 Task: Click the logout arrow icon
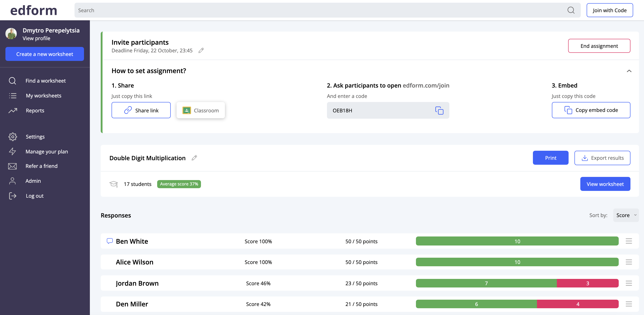[x=12, y=196]
